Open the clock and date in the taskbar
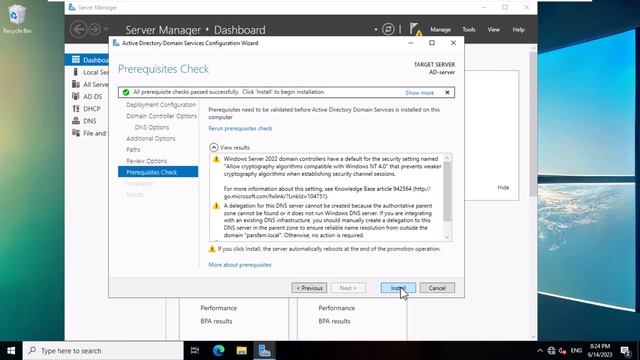Image resolution: width=640 pixels, height=360 pixels. click(x=600, y=351)
